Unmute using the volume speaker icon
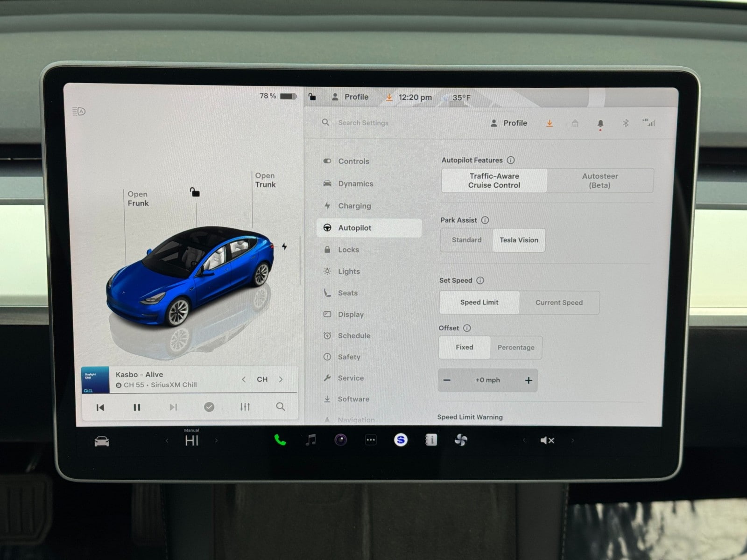 click(547, 441)
